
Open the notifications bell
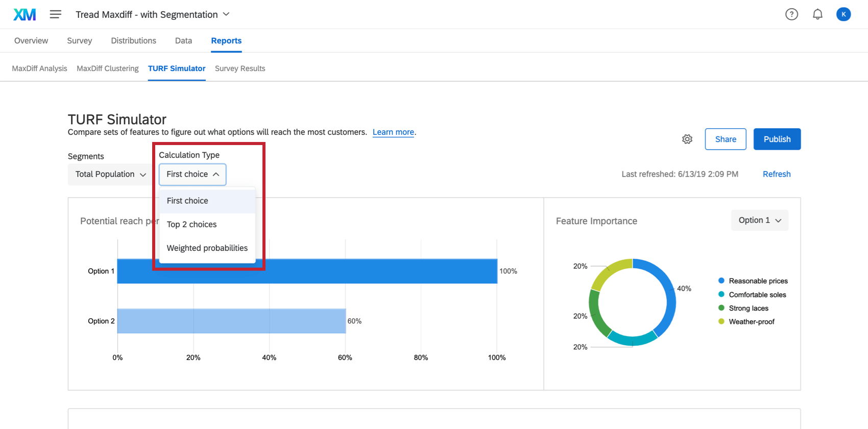(817, 15)
